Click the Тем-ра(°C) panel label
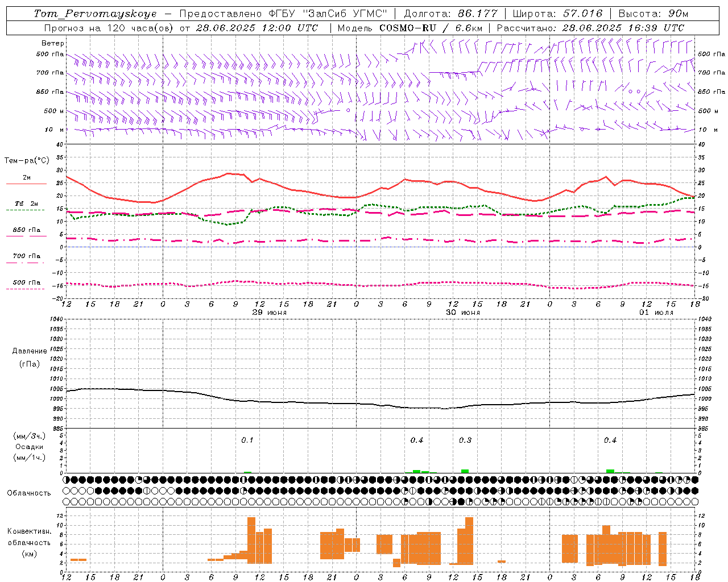728x582 pixels. [27, 161]
